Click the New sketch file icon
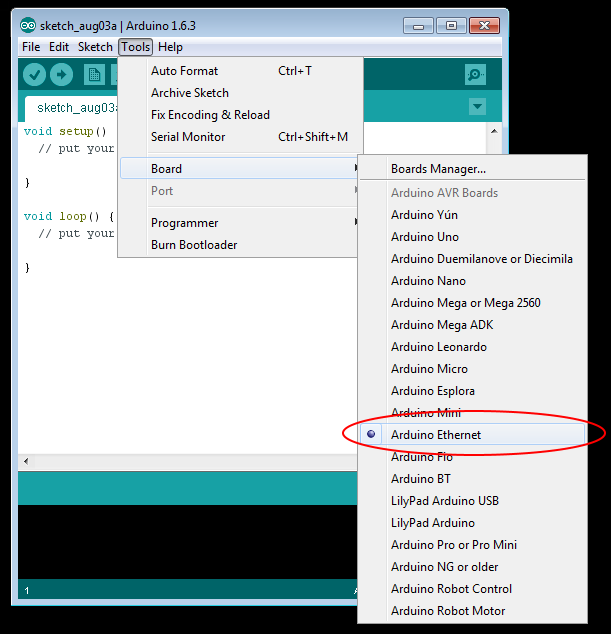This screenshot has height=634, width=611. point(94,75)
